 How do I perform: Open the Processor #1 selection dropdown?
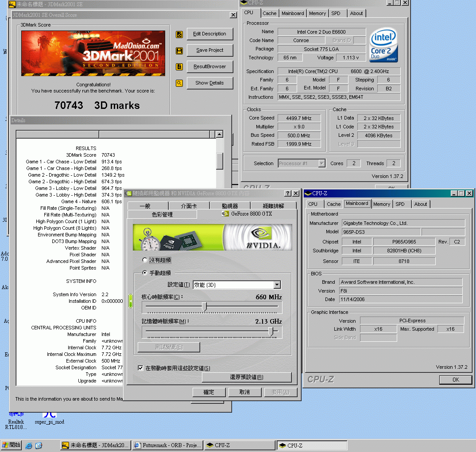pos(322,163)
